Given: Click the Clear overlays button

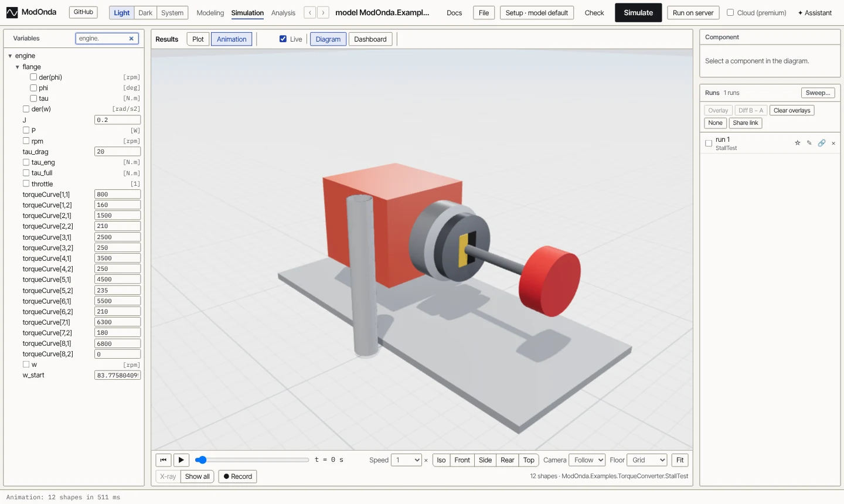Looking at the screenshot, I should point(792,110).
